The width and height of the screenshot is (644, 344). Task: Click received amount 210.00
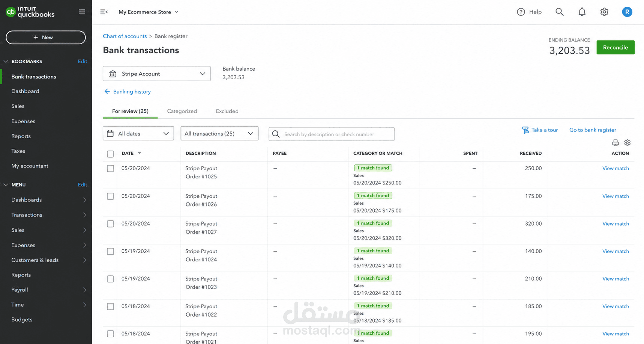click(533, 279)
